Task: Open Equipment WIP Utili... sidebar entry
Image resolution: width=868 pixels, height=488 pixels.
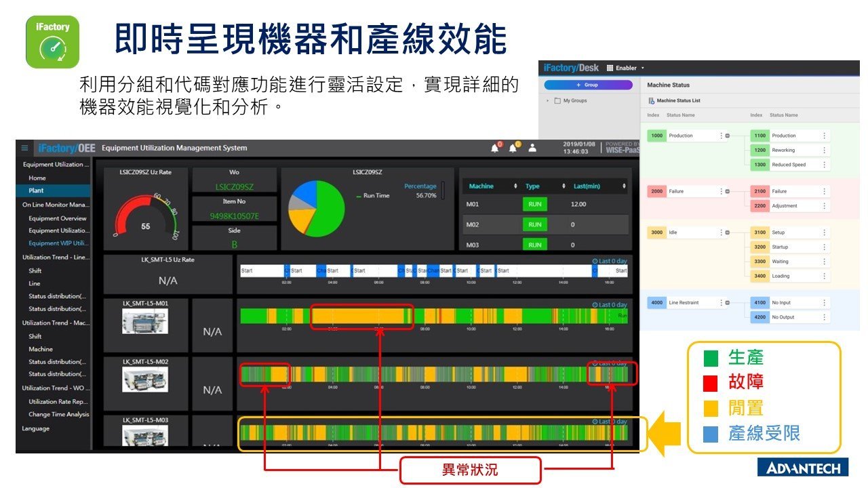Action: 58,243
